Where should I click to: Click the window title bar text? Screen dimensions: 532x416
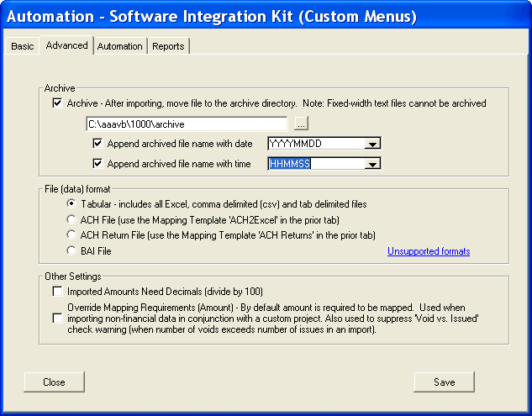[212, 16]
